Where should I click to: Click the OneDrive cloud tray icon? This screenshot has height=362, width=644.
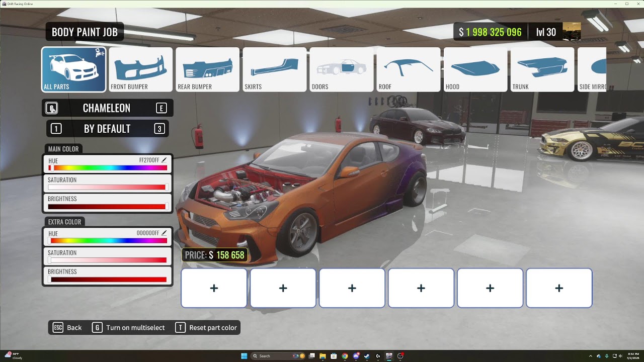click(599, 356)
